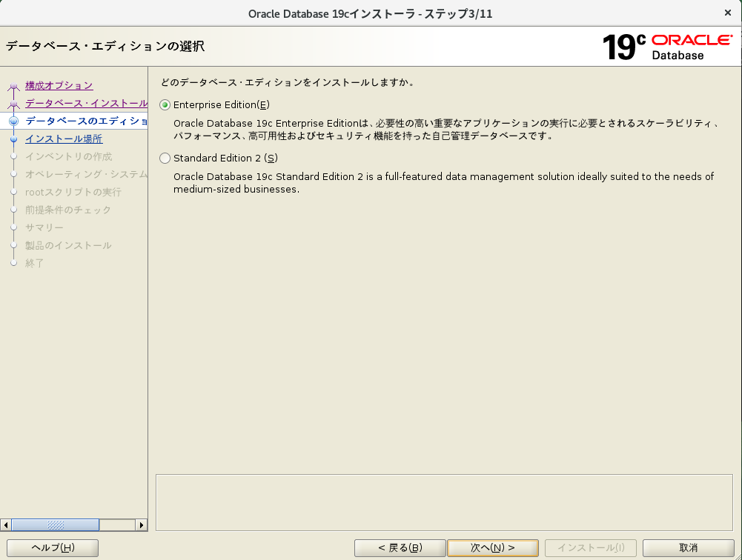Open the 構成オプション step link
The image size is (742, 560).
[59, 86]
